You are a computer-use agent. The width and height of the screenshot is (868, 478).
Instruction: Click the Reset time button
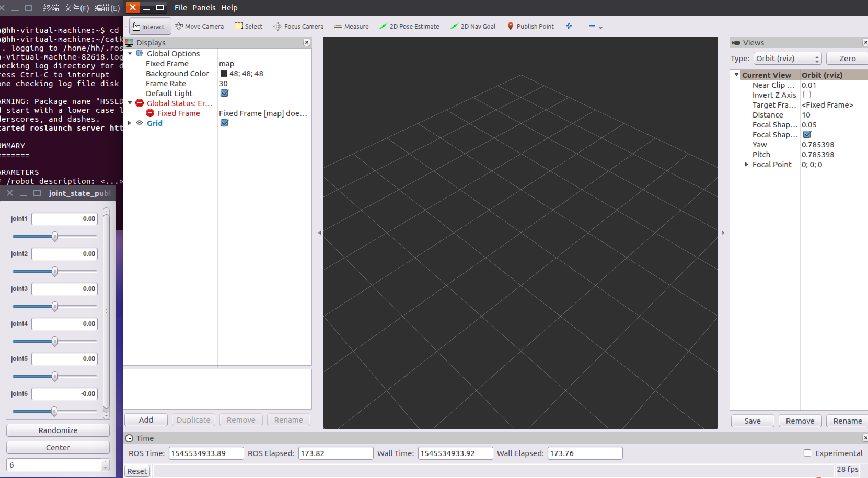click(x=137, y=471)
